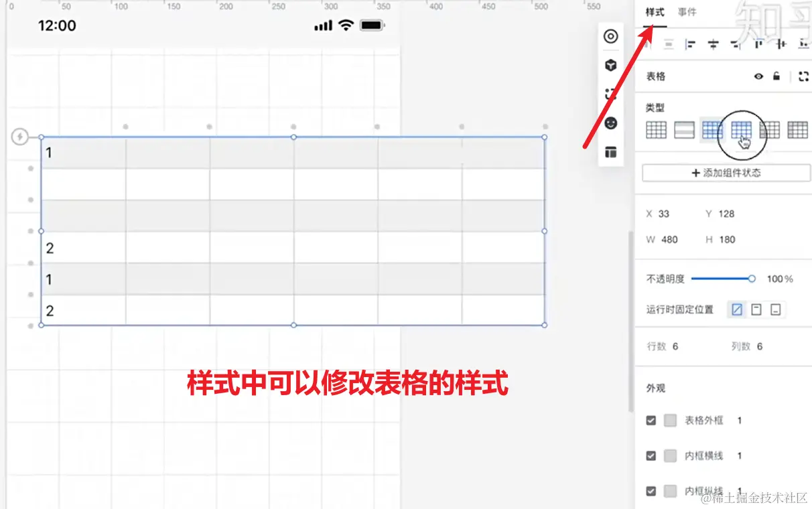Viewport: 812px width, 509px height.
Task: Disable the 内框横线 checkbox
Action: 651,455
